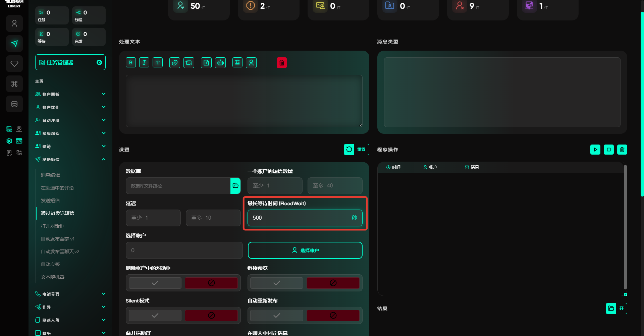The width and height of the screenshot is (644, 336).
Task: Disable 链接预览 with the red toggle
Action: coord(333,283)
